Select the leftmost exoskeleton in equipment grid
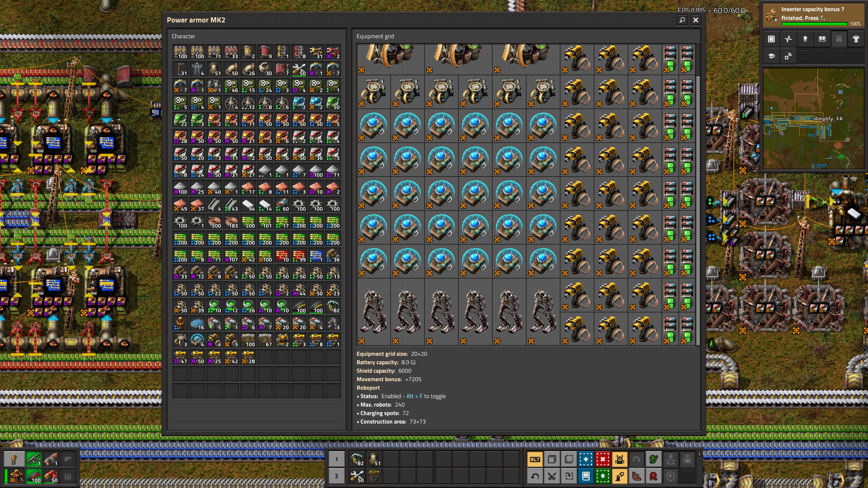This screenshot has width=868, height=488. click(373, 312)
